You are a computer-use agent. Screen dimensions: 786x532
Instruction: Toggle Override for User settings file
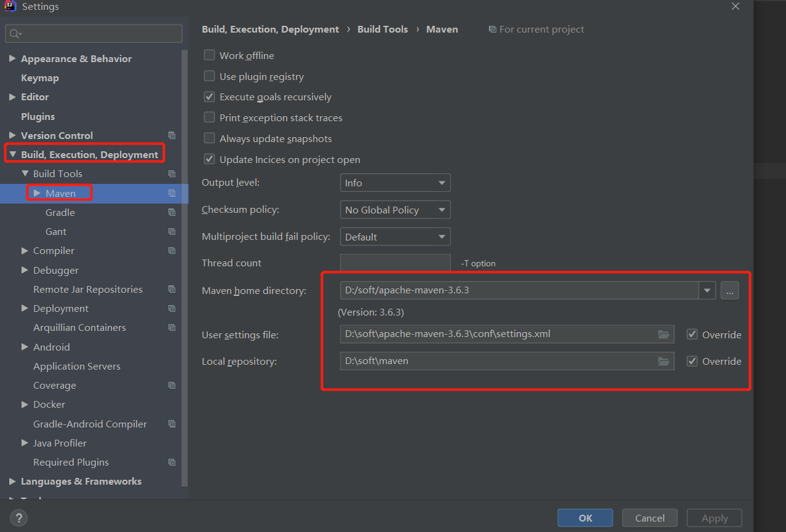tap(692, 335)
